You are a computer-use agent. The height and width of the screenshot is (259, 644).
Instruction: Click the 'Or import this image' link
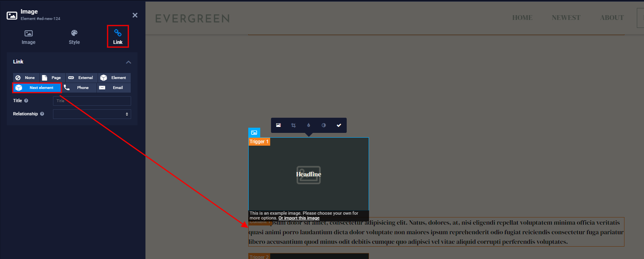tap(298, 218)
